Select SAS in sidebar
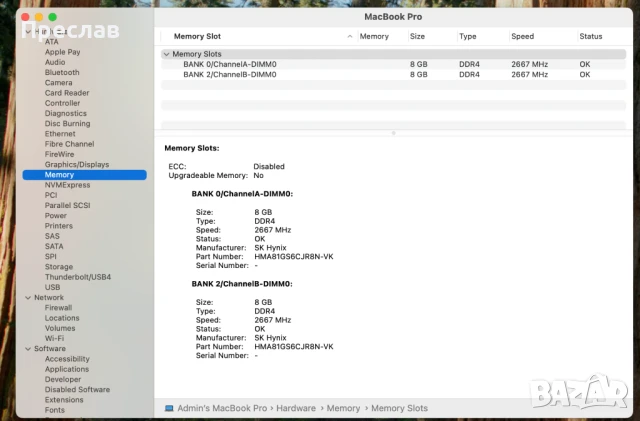Viewport: 640px width, 421px height. coord(52,236)
